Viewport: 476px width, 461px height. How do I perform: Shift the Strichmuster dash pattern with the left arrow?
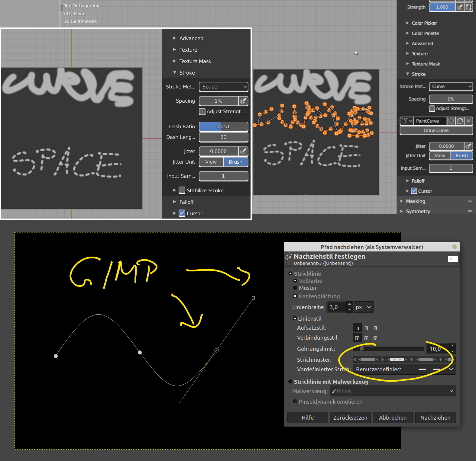tap(355, 360)
